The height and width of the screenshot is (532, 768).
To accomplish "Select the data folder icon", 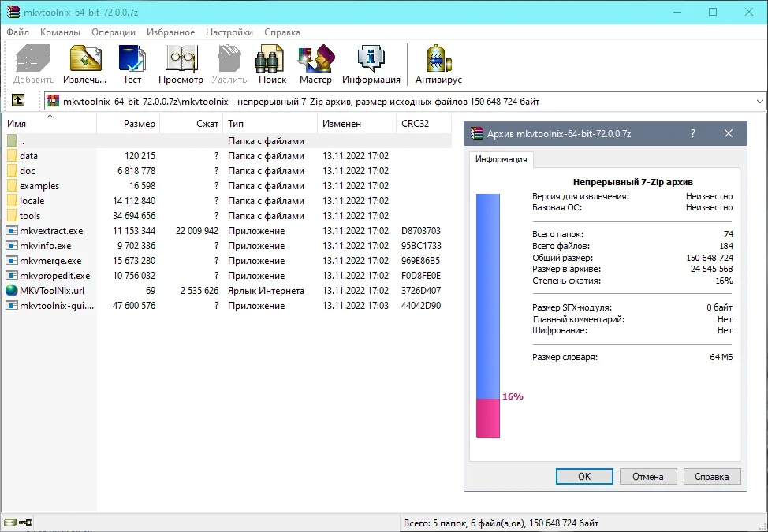I will click(x=13, y=155).
